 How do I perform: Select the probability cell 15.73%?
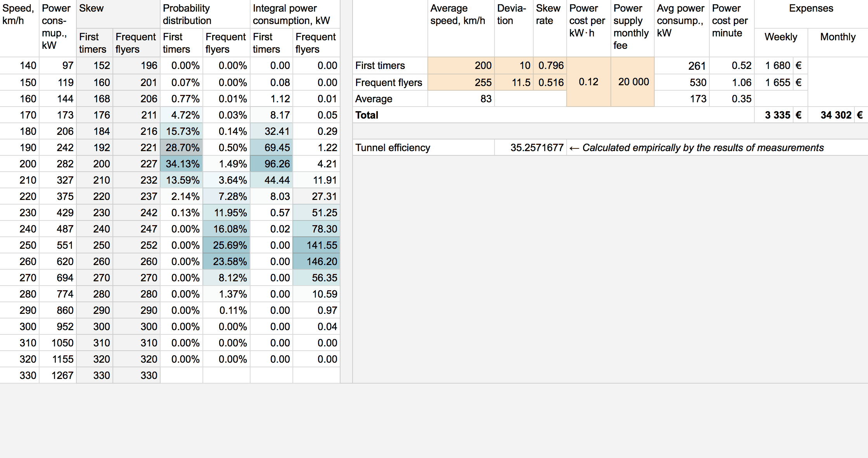point(182,131)
